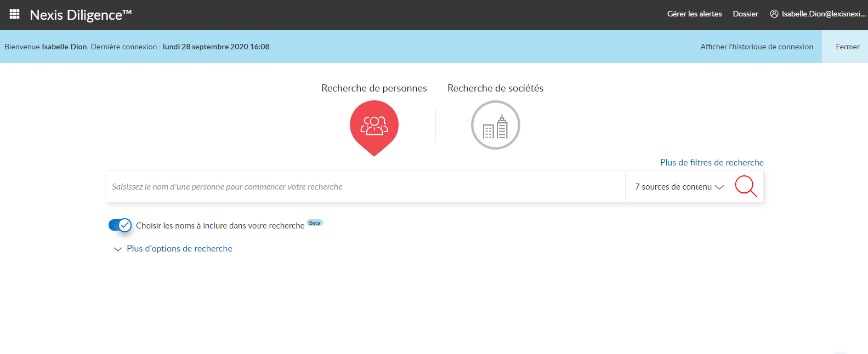Click the Nexis Diligence title logo
The image size is (868, 354).
81,15
